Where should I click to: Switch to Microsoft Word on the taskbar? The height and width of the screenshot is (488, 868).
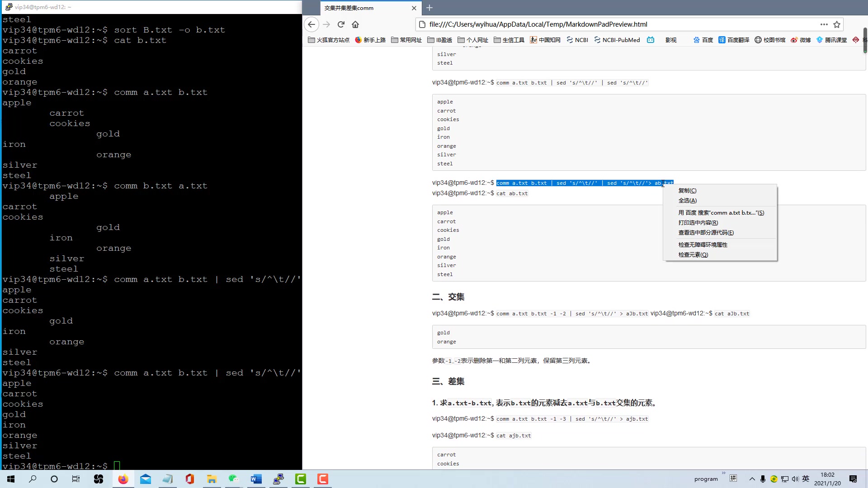tap(256, 479)
